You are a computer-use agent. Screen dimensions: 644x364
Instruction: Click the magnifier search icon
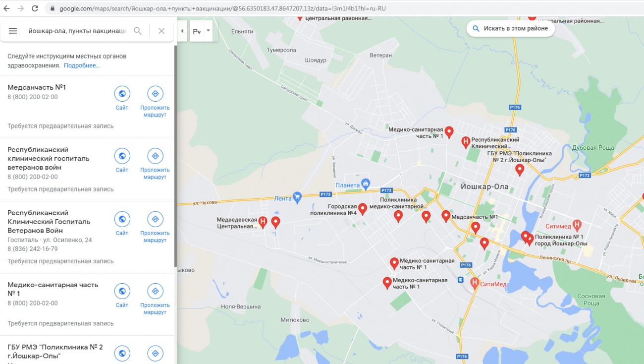138,31
